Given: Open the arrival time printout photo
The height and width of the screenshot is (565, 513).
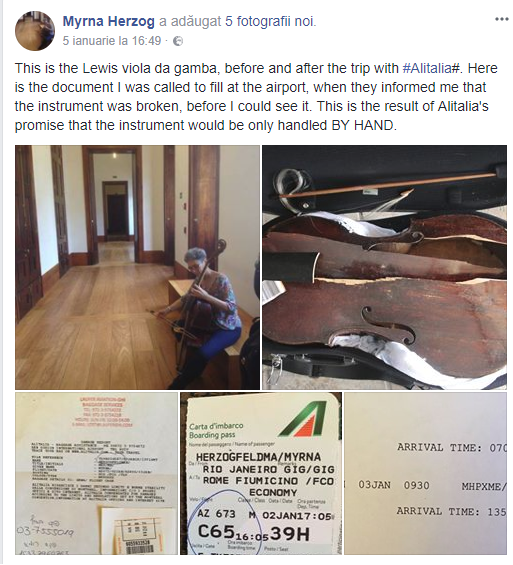Looking at the screenshot, I should (x=425, y=473).
